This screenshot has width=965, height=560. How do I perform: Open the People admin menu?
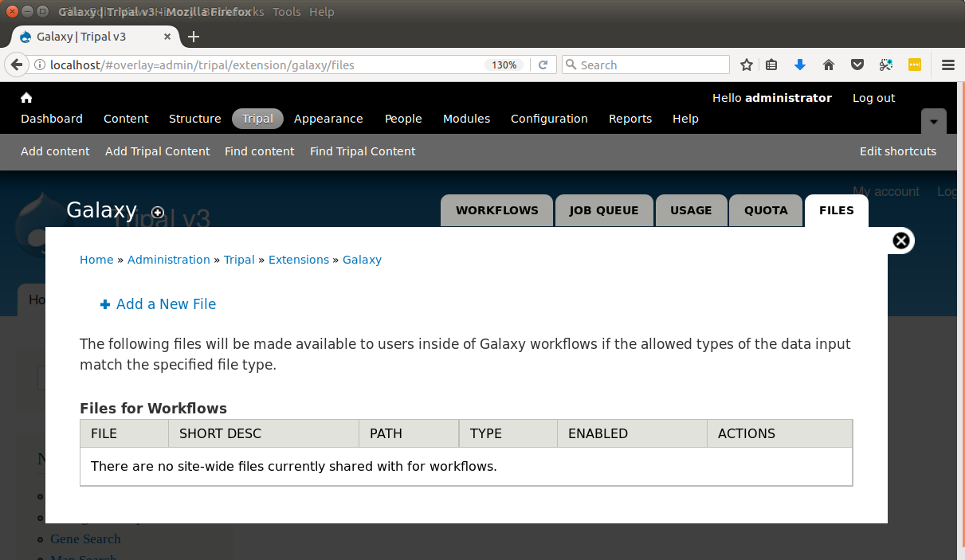pos(403,119)
